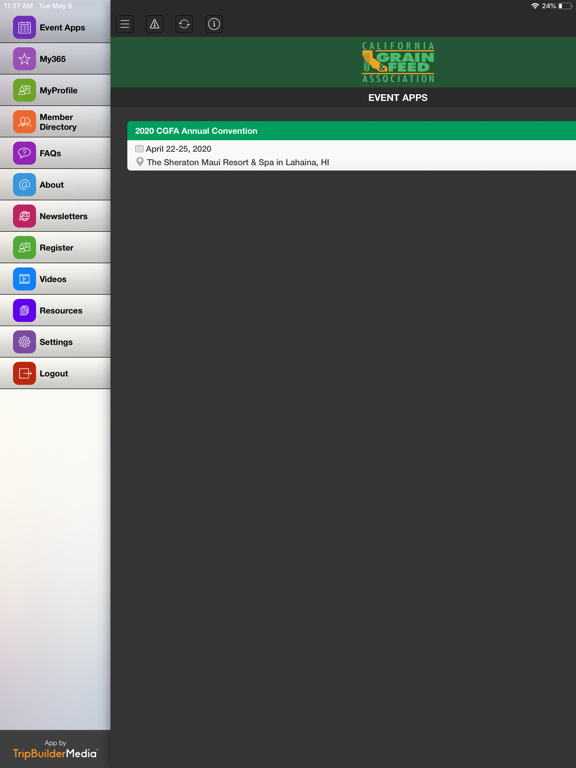Viewport: 576px width, 768px height.
Task: Tap the Resources documents icon
Action: tap(24, 311)
